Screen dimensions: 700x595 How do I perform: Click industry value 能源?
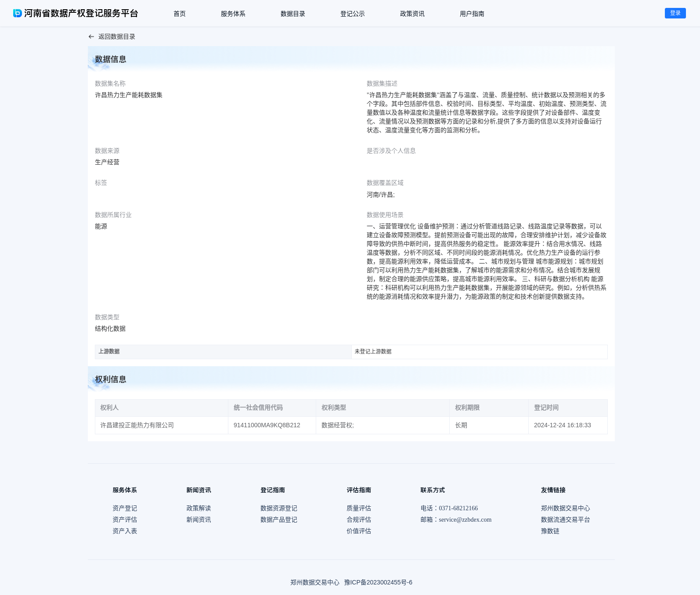[101, 226]
